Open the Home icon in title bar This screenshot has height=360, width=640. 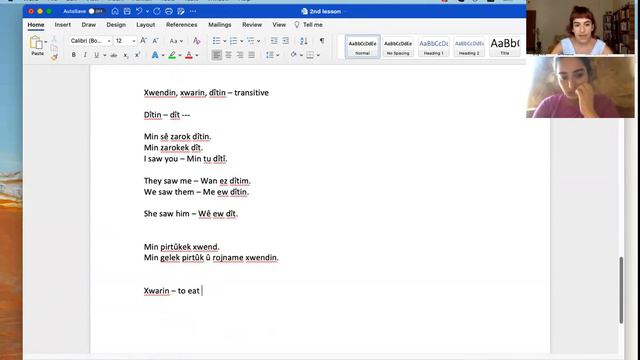coord(115,11)
